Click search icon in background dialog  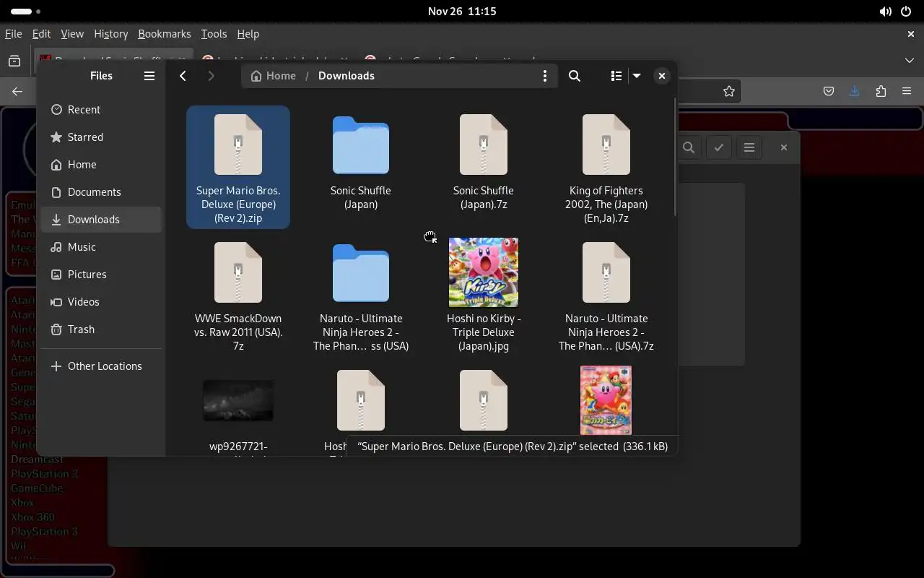(x=689, y=147)
